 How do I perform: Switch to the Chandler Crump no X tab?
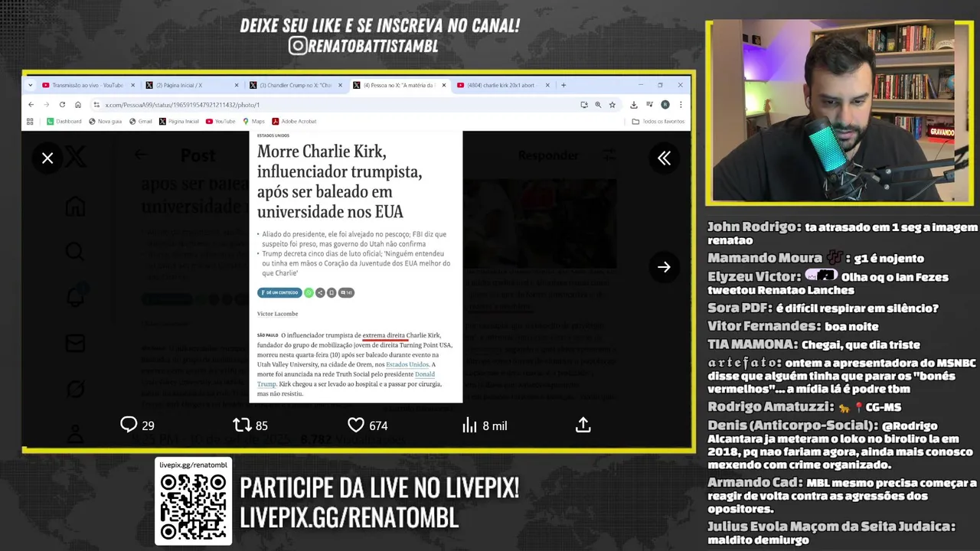pos(295,85)
